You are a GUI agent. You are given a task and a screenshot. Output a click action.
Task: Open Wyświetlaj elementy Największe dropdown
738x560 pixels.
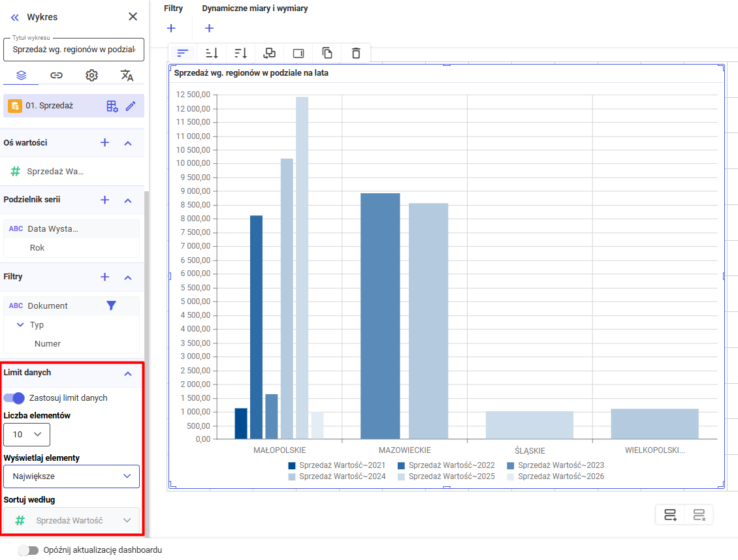(71, 476)
